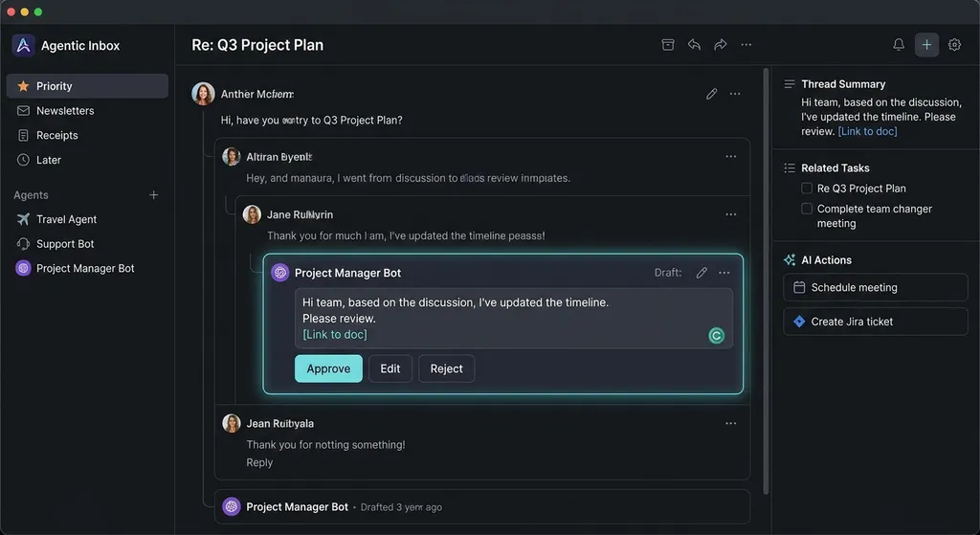Click the reply arrow icon in header
This screenshot has width=980, height=535.
pyautogui.click(x=694, y=45)
